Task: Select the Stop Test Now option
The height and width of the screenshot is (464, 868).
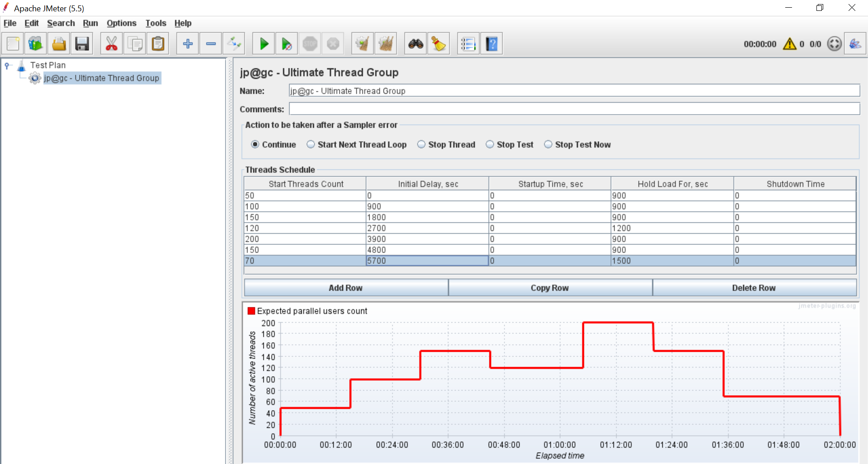Action: tap(548, 144)
